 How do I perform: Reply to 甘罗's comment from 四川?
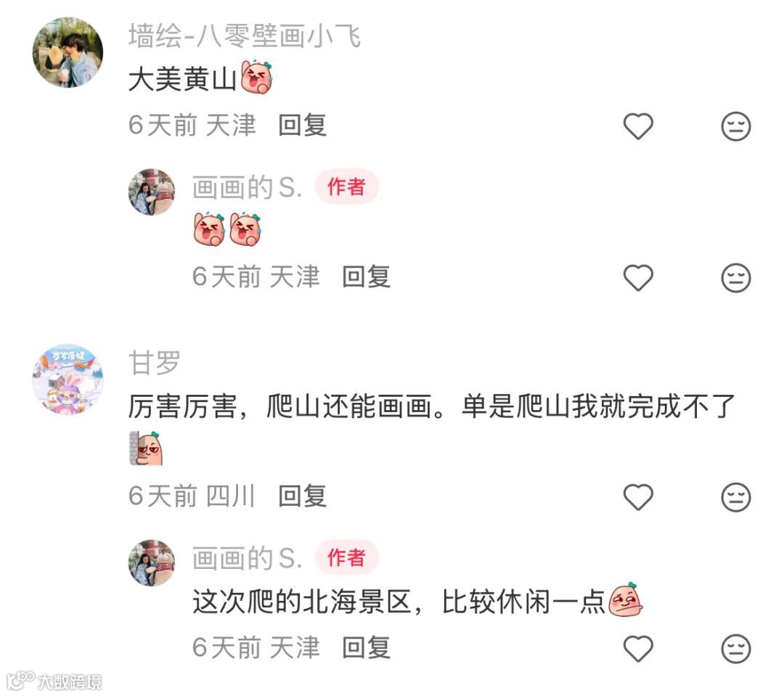303,496
